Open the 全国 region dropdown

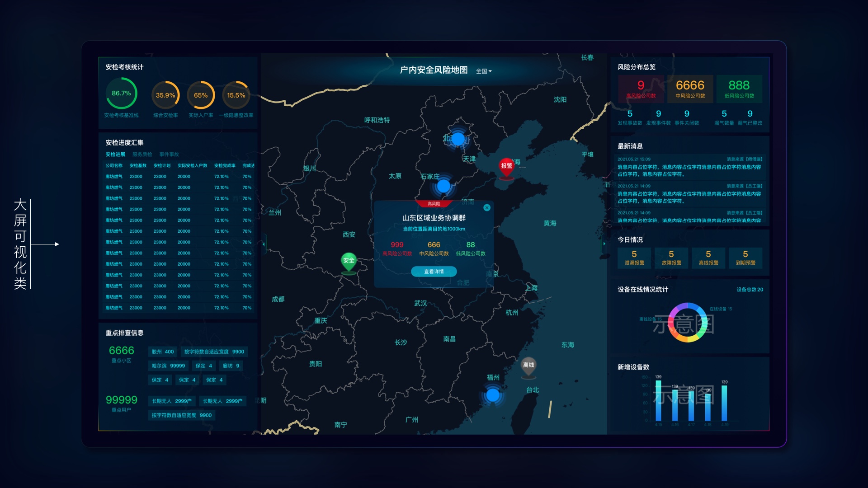pos(484,71)
